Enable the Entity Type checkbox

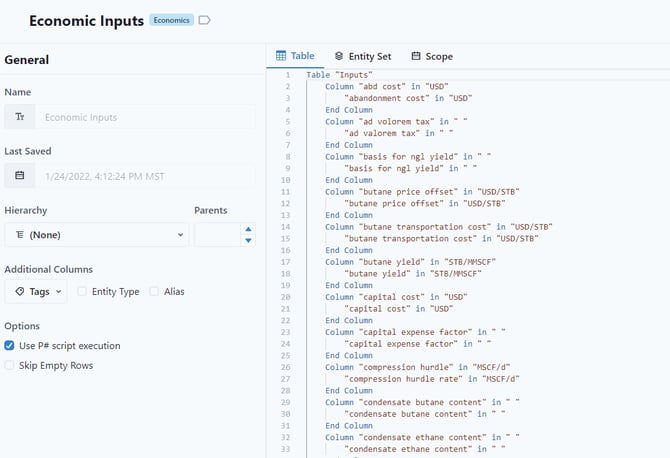[82, 292]
